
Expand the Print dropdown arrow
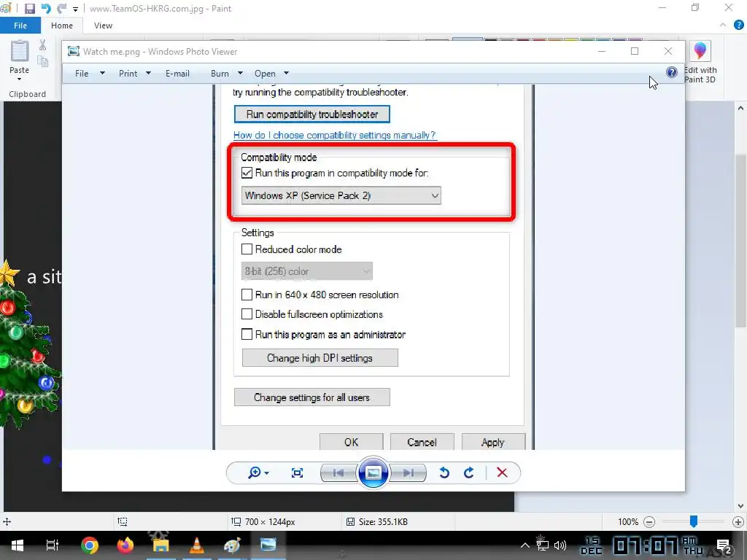coord(148,74)
